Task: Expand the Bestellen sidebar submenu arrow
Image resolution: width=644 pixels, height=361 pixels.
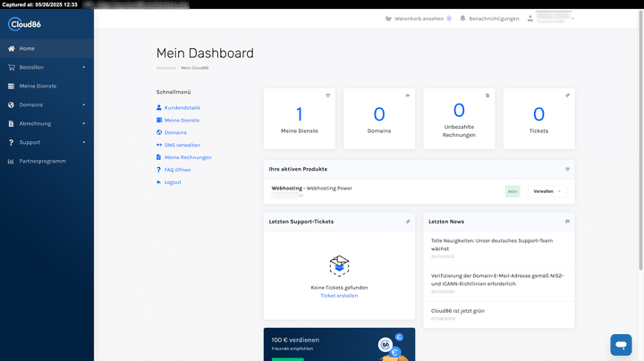Action: [x=84, y=67]
